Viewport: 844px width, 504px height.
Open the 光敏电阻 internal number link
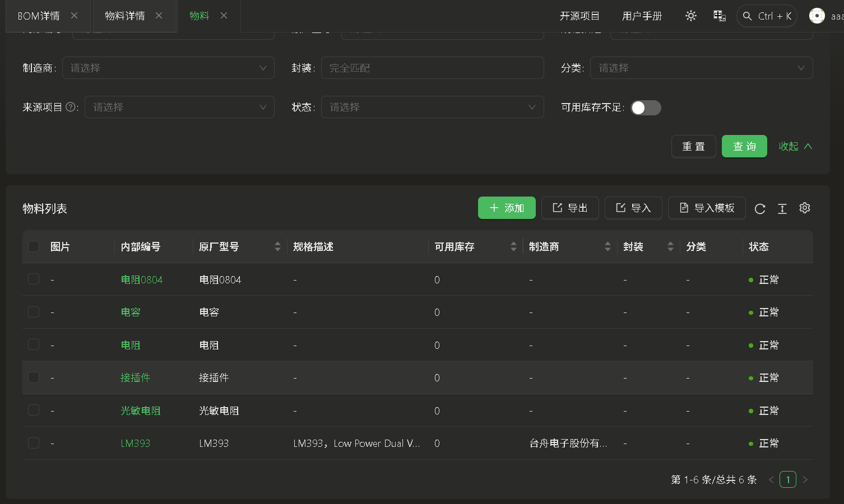(141, 410)
